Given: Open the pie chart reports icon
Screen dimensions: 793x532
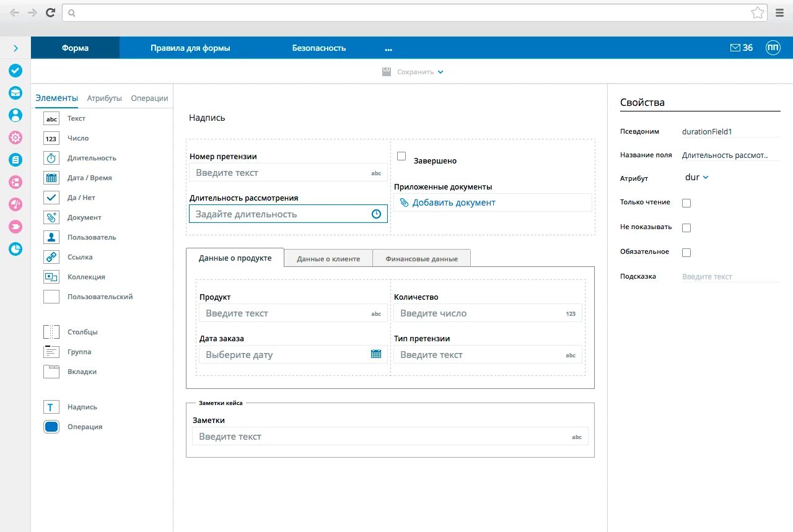Looking at the screenshot, I should tap(15, 249).
